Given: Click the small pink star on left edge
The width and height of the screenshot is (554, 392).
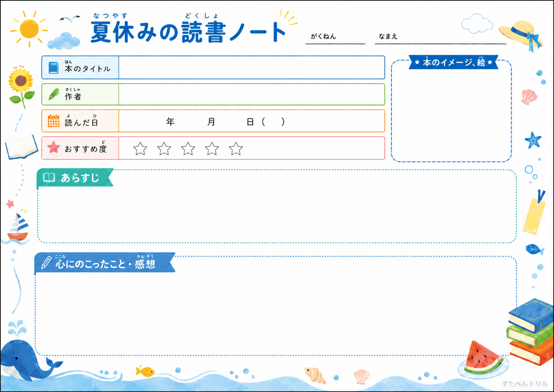Looking at the screenshot, I should pyautogui.click(x=10, y=204).
